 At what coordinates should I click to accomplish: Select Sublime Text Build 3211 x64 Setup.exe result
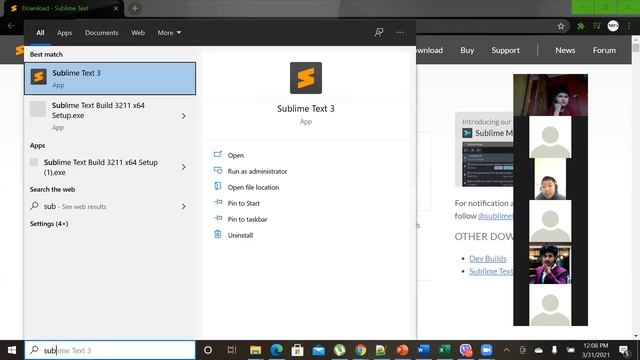tap(102, 116)
